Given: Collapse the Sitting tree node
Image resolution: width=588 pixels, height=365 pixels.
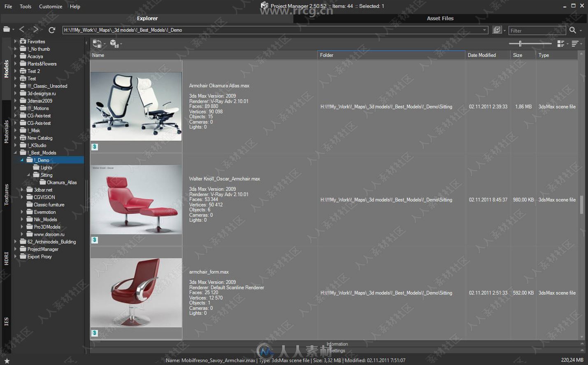Looking at the screenshot, I should (x=29, y=175).
